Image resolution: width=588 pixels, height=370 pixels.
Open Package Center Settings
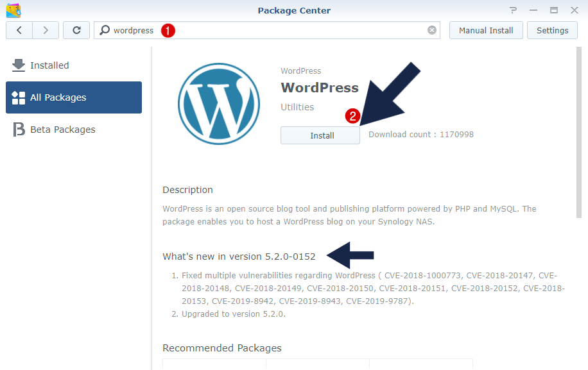[553, 30]
